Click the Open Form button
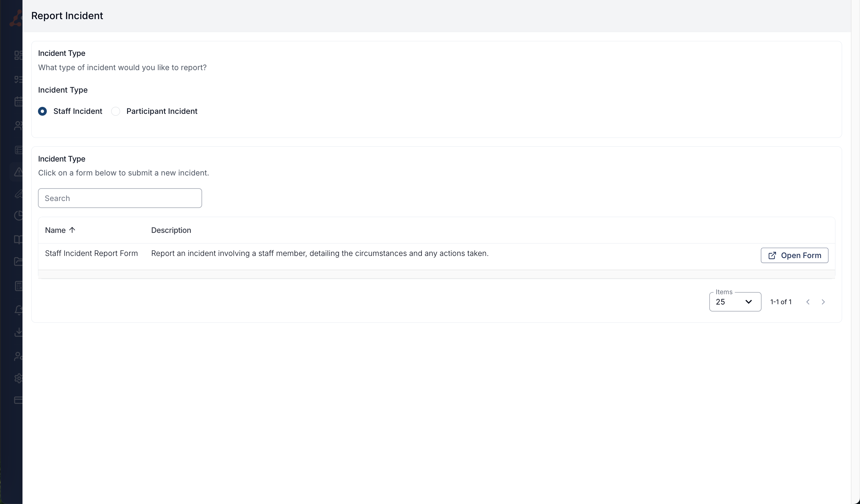The width and height of the screenshot is (860, 504). (x=794, y=255)
